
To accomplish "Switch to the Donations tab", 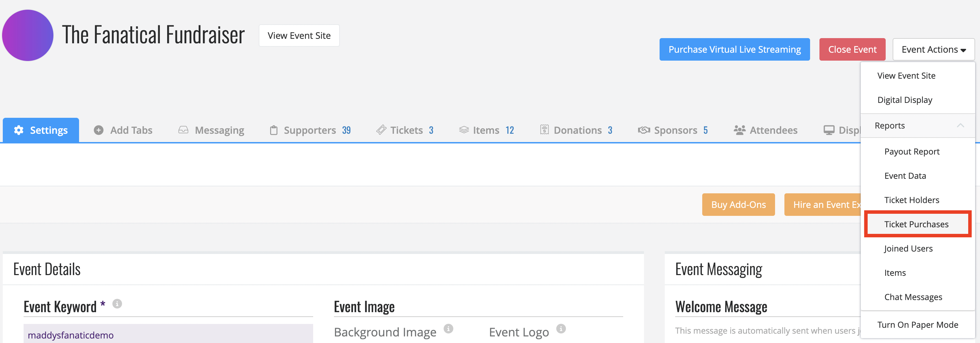I will click(576, 130).
